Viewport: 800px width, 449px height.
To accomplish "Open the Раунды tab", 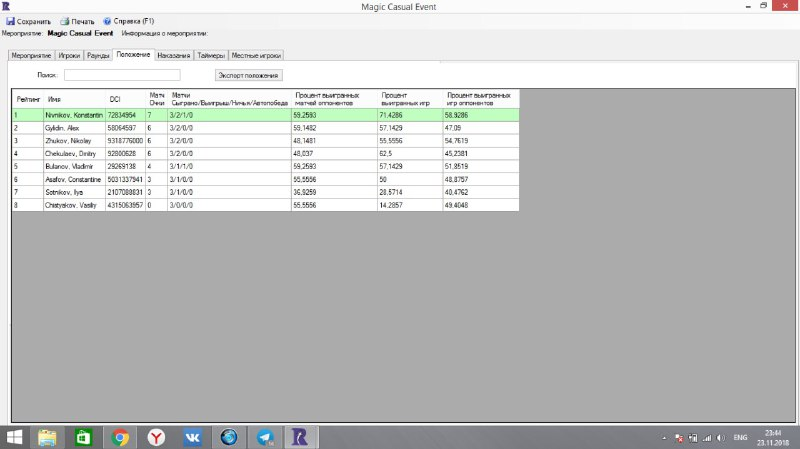I will tap(98, 55).
